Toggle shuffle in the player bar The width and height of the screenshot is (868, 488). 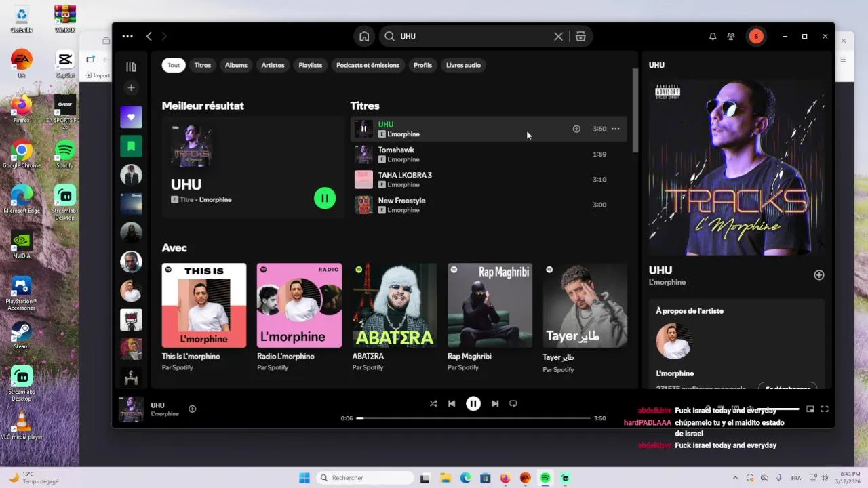coord(433,403)
